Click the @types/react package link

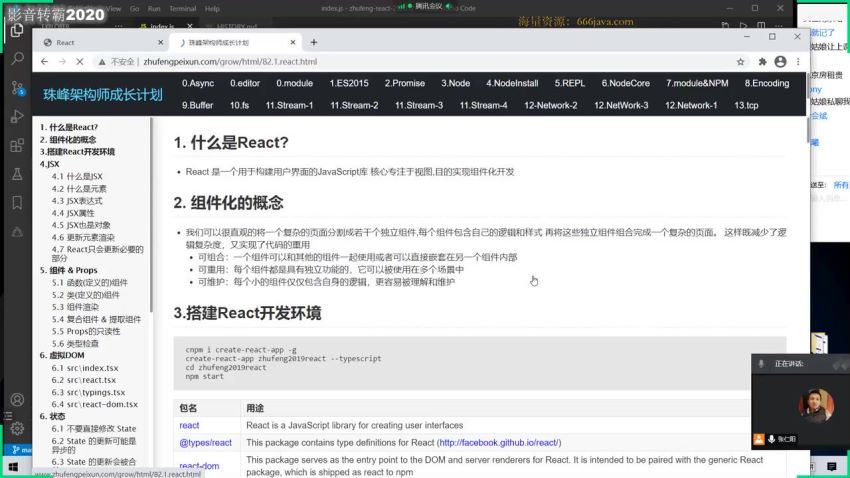coord(205,443)
